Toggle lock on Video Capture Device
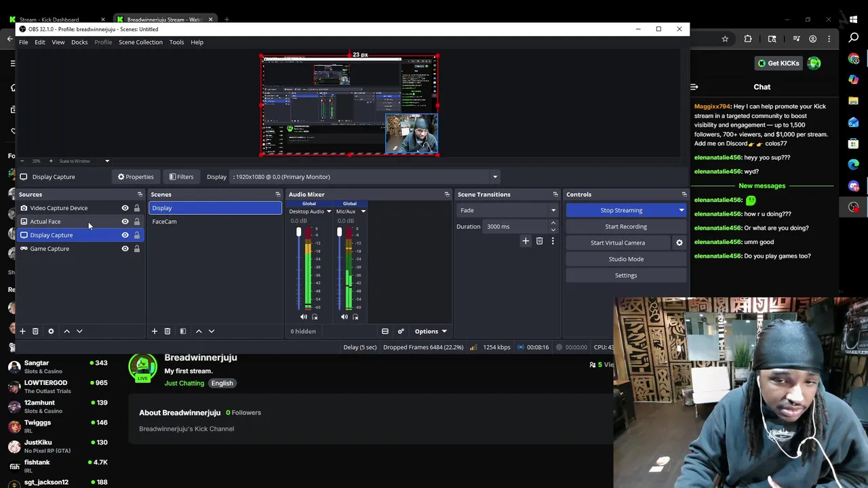Viewport: 868px width, 488px height. pyautogui.click(x=137, y=208)
